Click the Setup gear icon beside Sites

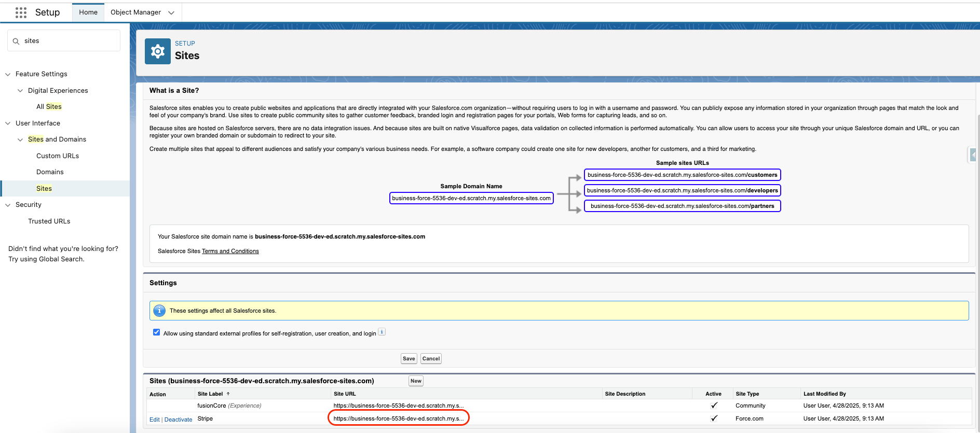click(x=158, y=51)
